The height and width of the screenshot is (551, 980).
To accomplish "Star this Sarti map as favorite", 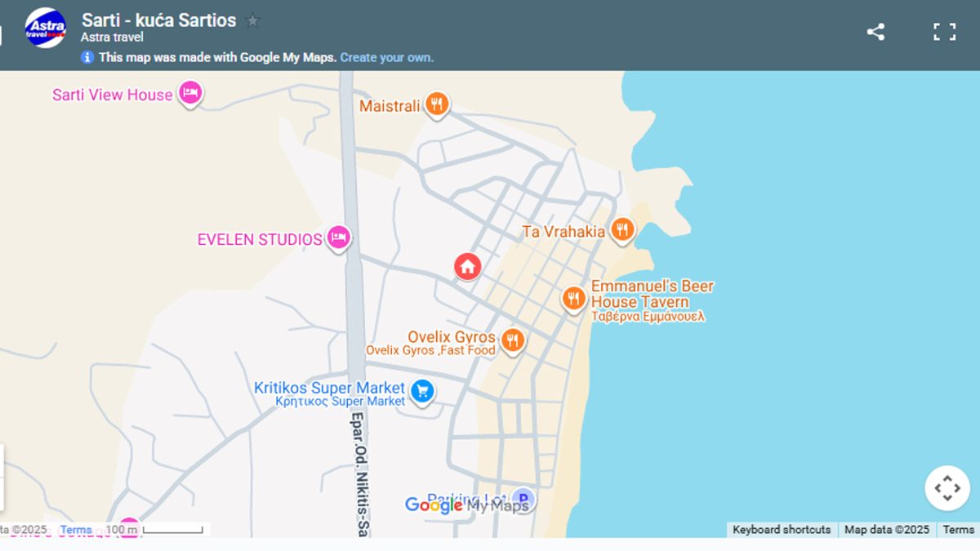I will tap(253, 21).
